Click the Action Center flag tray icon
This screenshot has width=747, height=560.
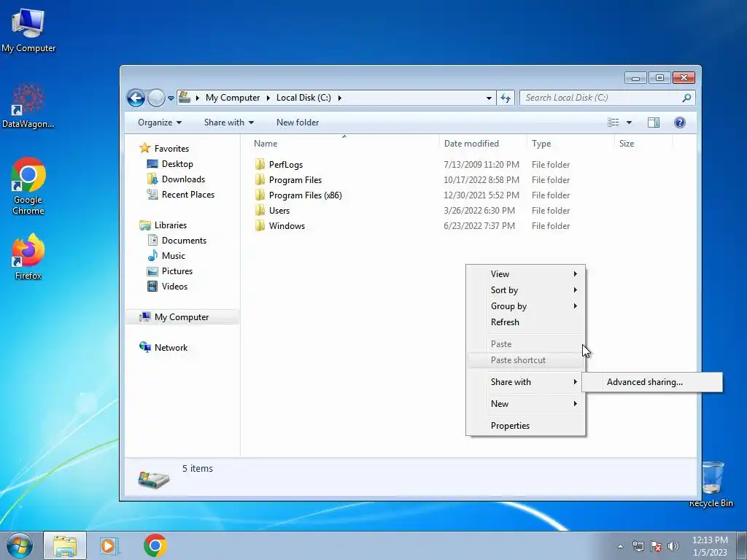click(x=656, y=546)
